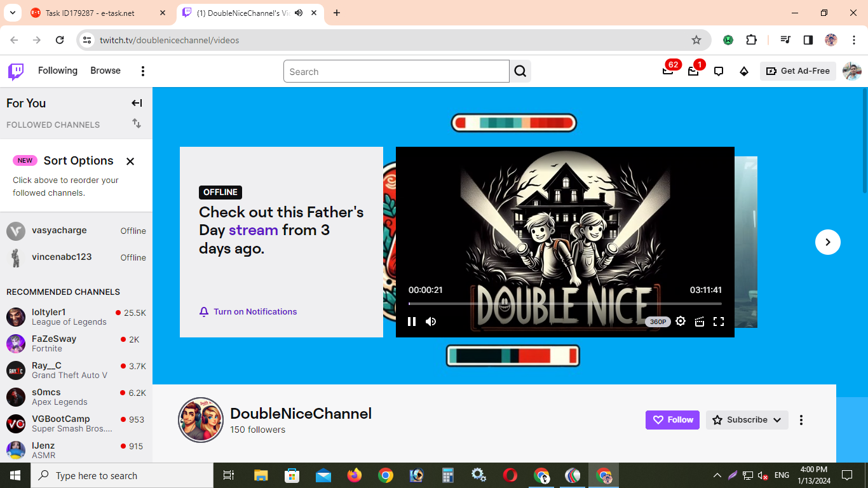Open loltyler1 recommended channel
This screenshot has height=488, width=868.
[x=76, y=316]
